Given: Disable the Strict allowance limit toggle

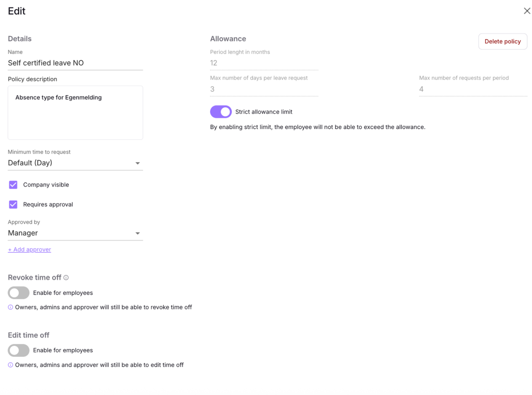Looking at the screenshot, I should click(x=221, y=112).
